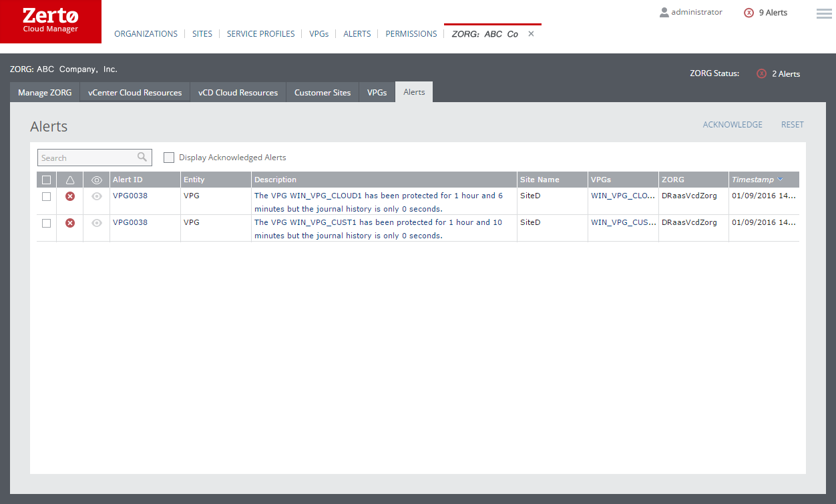Switch to Manage ZORG tab

point(45,92)
